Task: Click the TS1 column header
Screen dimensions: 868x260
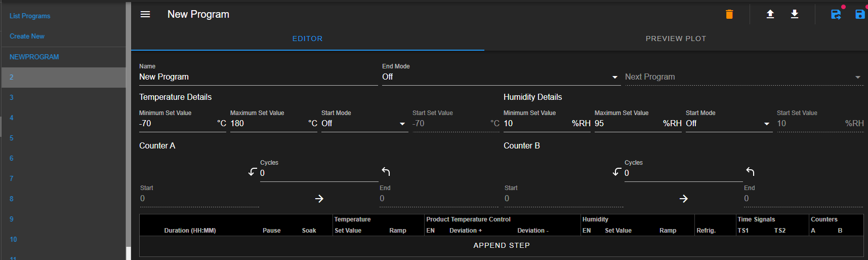Action: coord(743,231)
